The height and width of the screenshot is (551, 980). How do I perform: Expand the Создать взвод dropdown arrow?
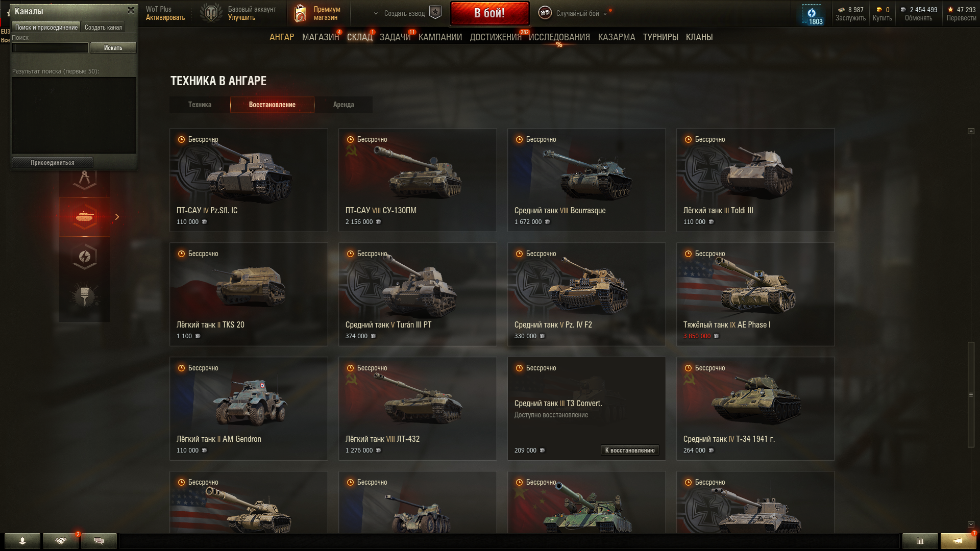[376, 14]
